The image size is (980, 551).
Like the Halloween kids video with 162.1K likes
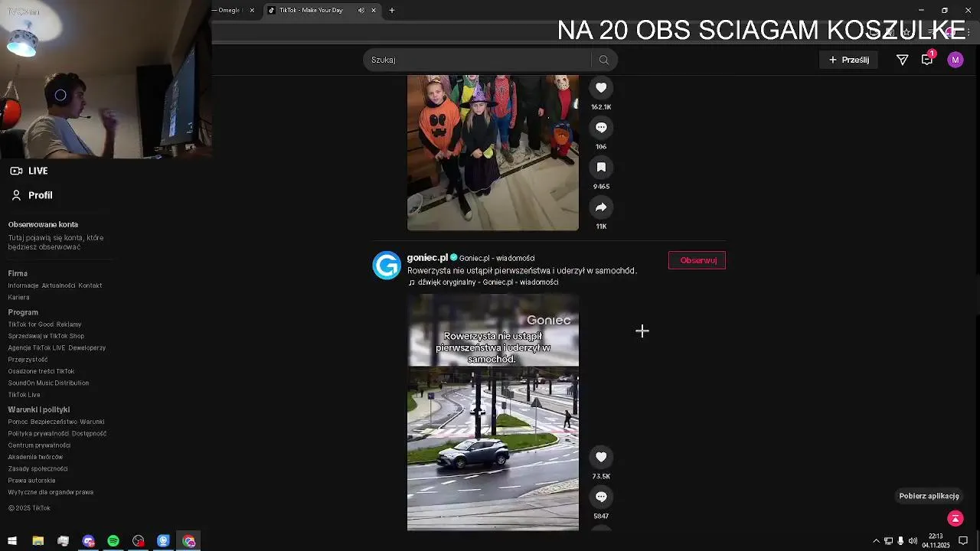click(601, 88)
